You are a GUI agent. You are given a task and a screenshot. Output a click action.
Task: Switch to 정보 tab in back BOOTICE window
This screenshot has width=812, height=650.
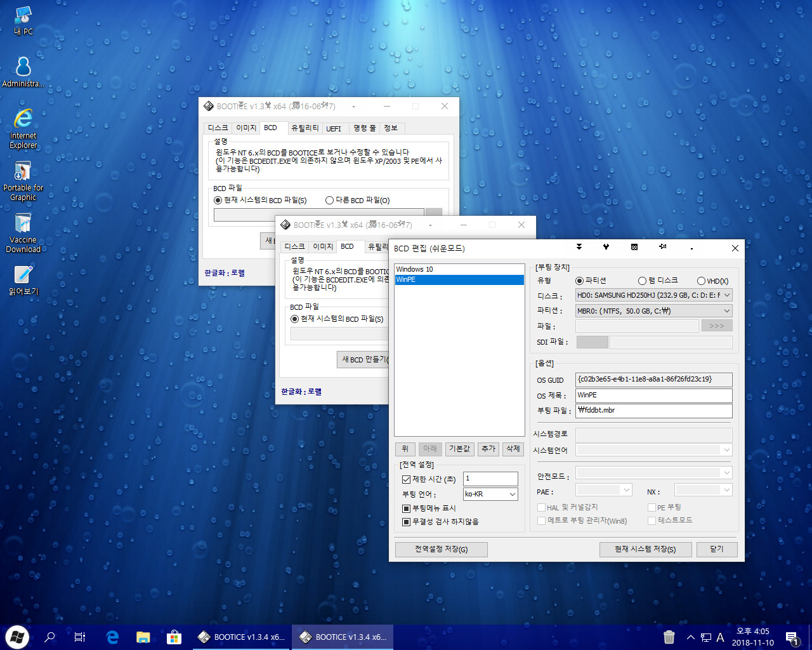point(391,128)
